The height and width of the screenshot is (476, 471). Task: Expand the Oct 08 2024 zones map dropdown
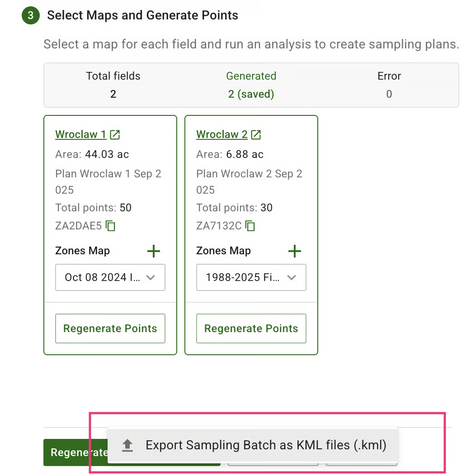point(110,277)
